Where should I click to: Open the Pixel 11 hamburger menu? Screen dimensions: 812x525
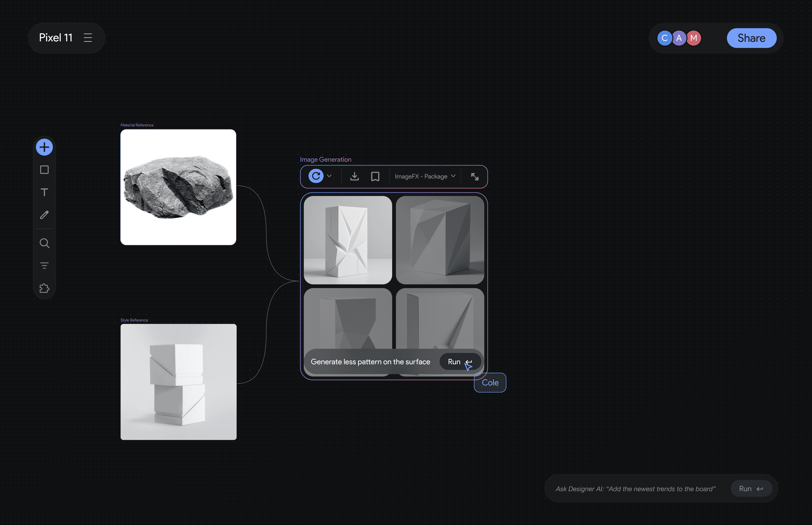pos(88,38)
